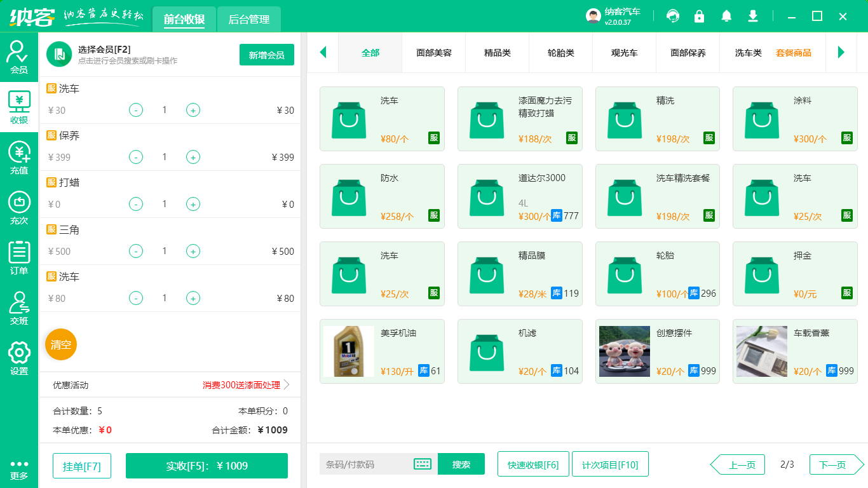Select the 精品膜 product card
Screen dimensions: 868x488
520,274
